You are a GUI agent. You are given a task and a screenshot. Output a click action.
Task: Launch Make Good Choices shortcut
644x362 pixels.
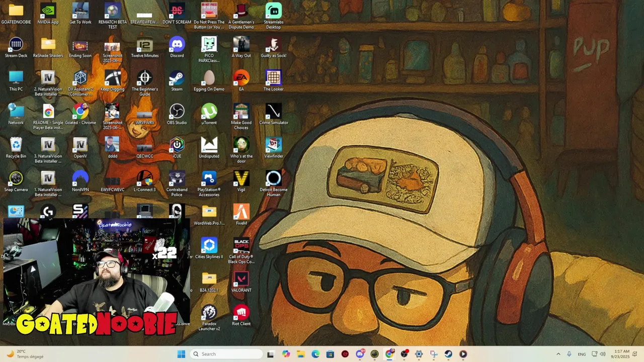click(241, 117)
